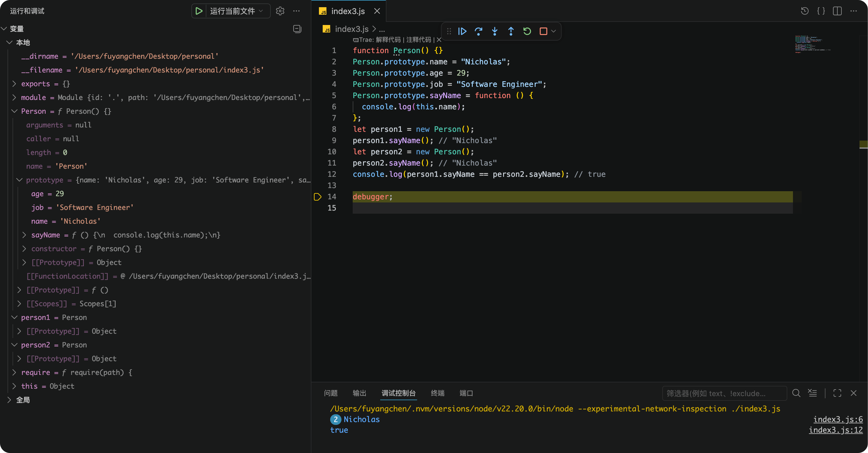
Task: Expand the require function variable
Action: [14, 372]
